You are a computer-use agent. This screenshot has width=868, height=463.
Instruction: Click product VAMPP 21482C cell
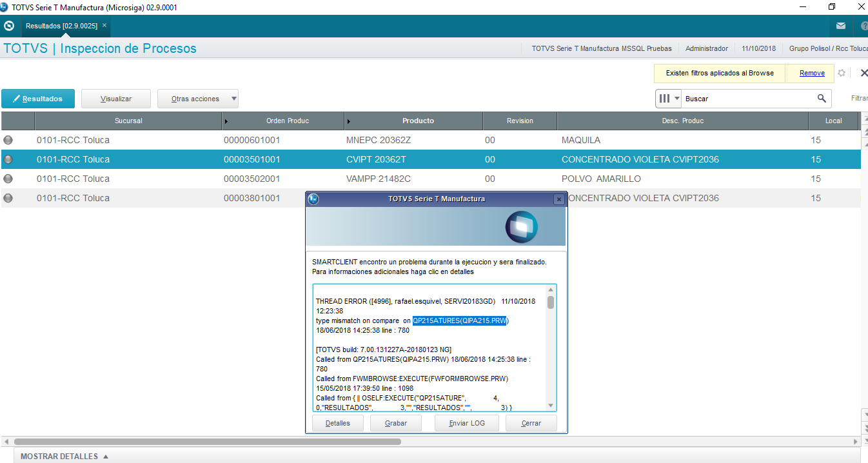tap(379, 179)
